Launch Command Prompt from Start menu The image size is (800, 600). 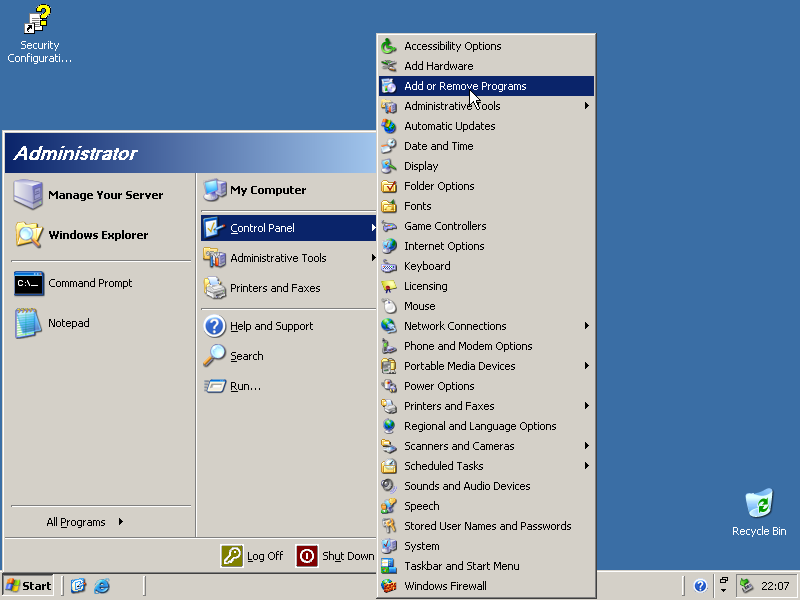(90, 284)
